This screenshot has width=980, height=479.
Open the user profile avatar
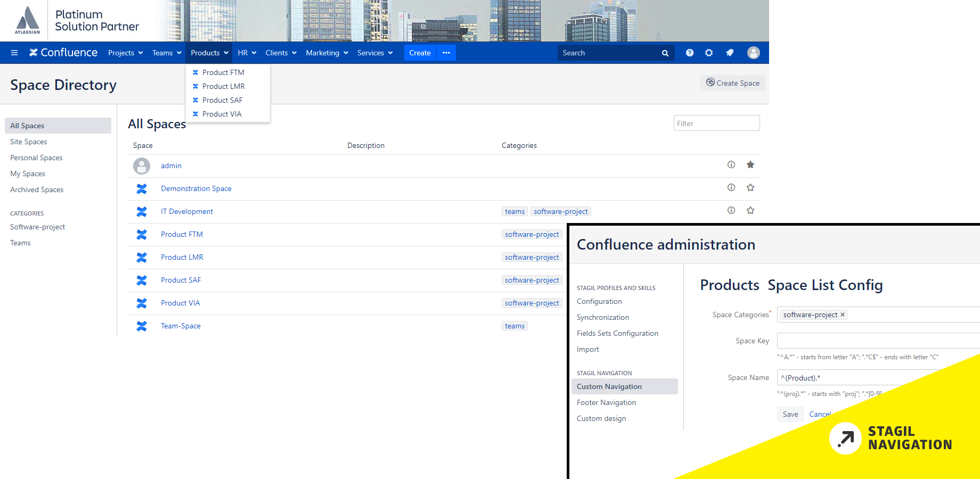(x=753, y=53)
